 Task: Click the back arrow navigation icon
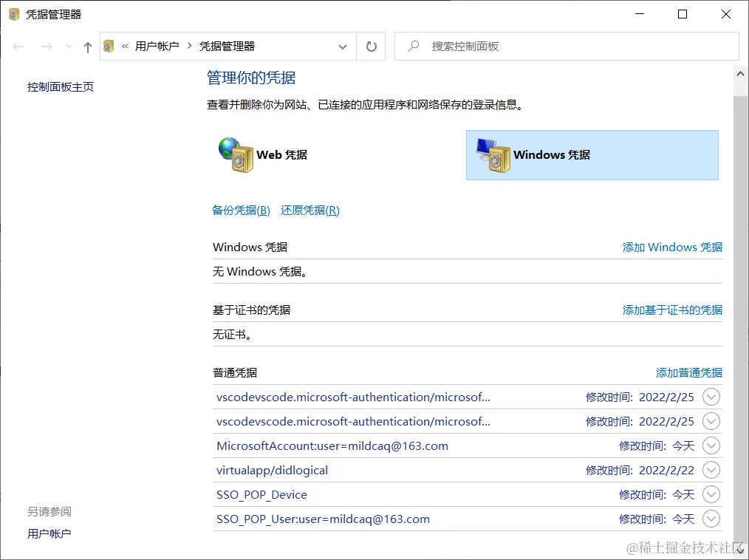pyautogui.click(x=18, y=46)
